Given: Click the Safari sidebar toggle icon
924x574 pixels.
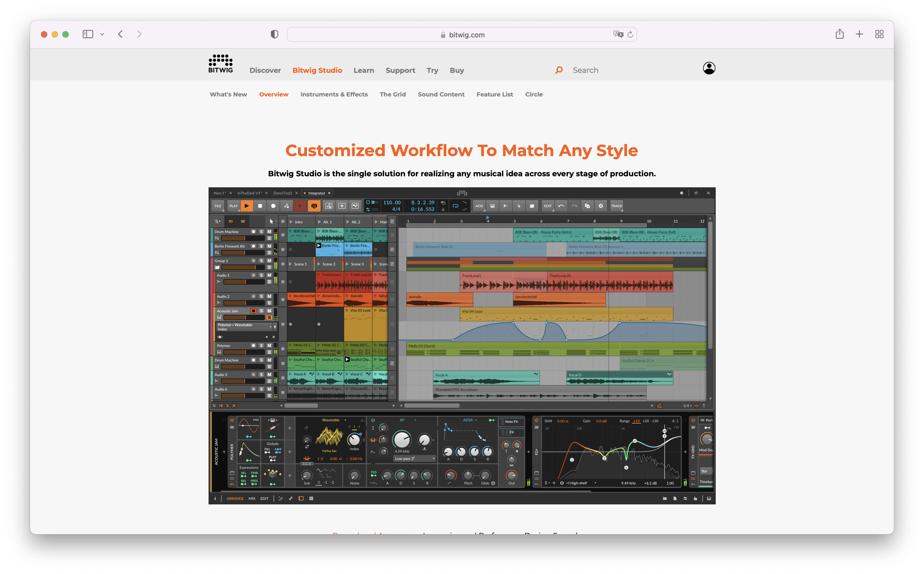Looking at the screenshot, I should [88, 34].
